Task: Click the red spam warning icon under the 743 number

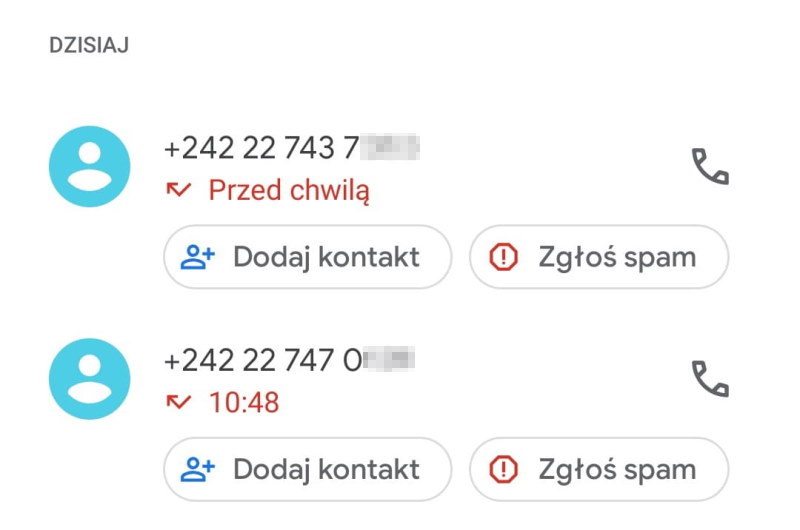Action: (x=506, y=257)
